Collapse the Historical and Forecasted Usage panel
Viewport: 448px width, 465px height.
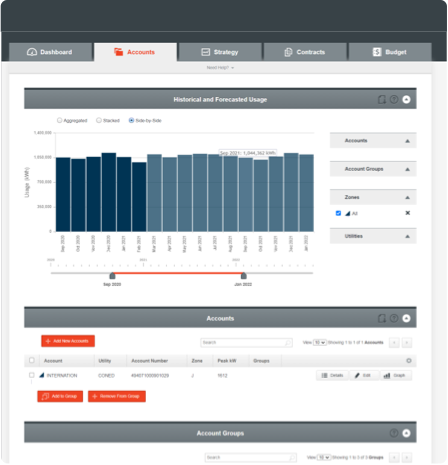coord(406,99)
